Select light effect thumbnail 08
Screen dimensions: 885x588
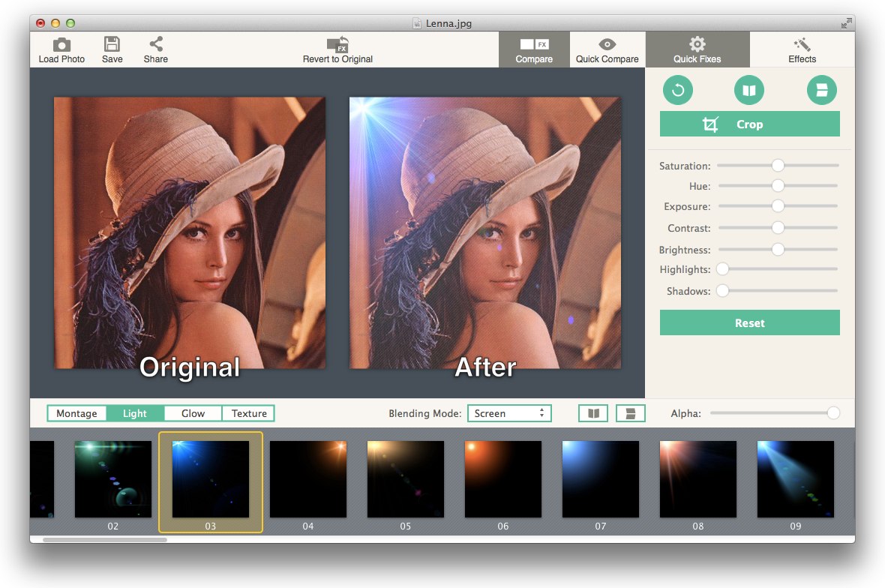point(698,479)
